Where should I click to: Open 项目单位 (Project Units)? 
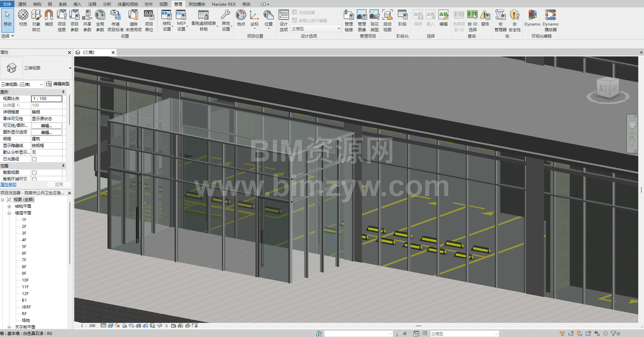pos(149,20)
